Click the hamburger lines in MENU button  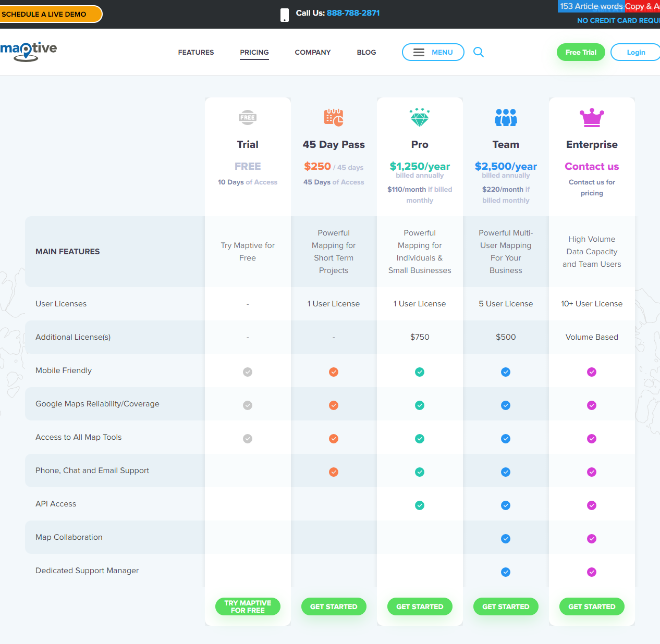click(419, 52)
